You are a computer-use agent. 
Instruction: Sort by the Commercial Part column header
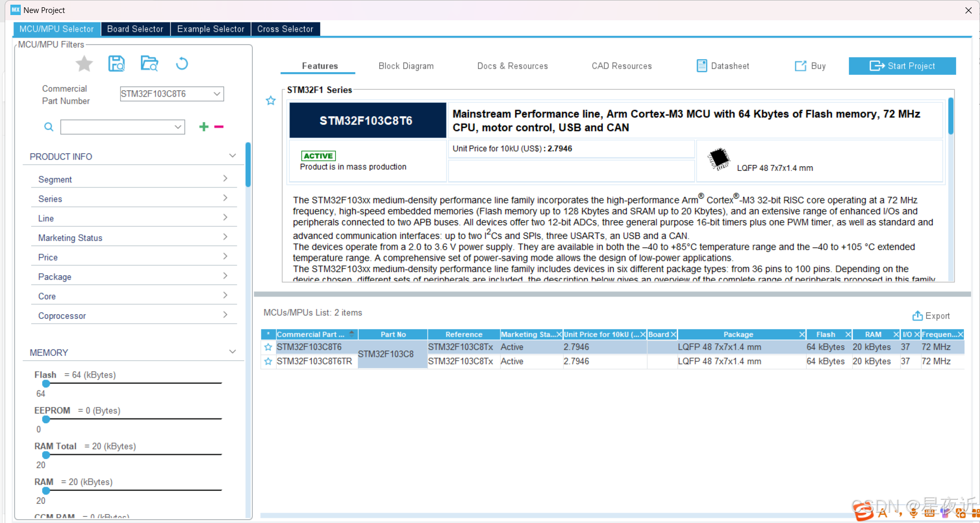click(316, 334)
